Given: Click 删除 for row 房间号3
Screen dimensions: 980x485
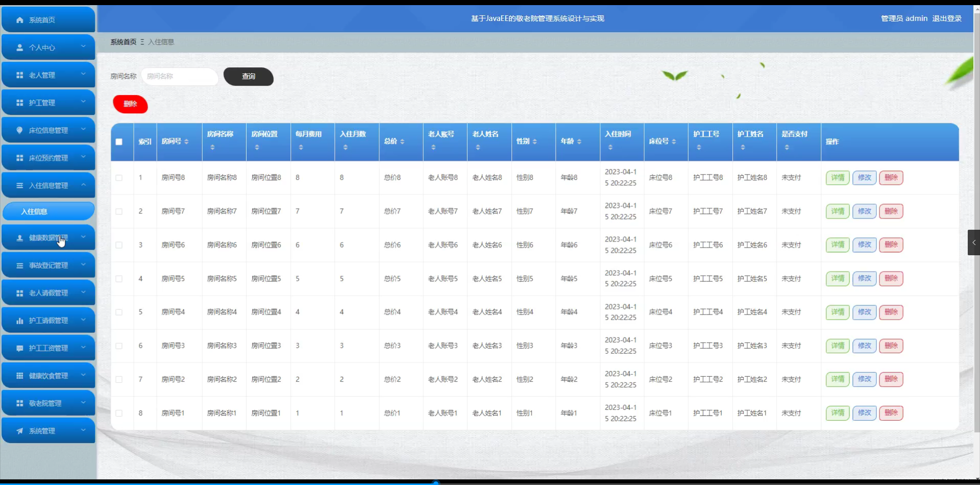Looking at the screenshot, I should pos(891,346).
